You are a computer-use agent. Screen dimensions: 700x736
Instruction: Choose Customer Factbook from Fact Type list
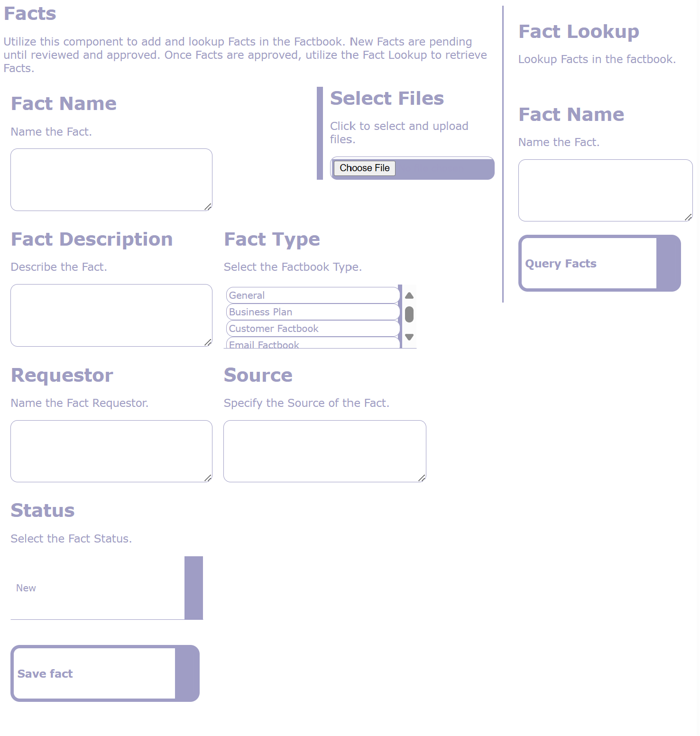tap(313, 329)
